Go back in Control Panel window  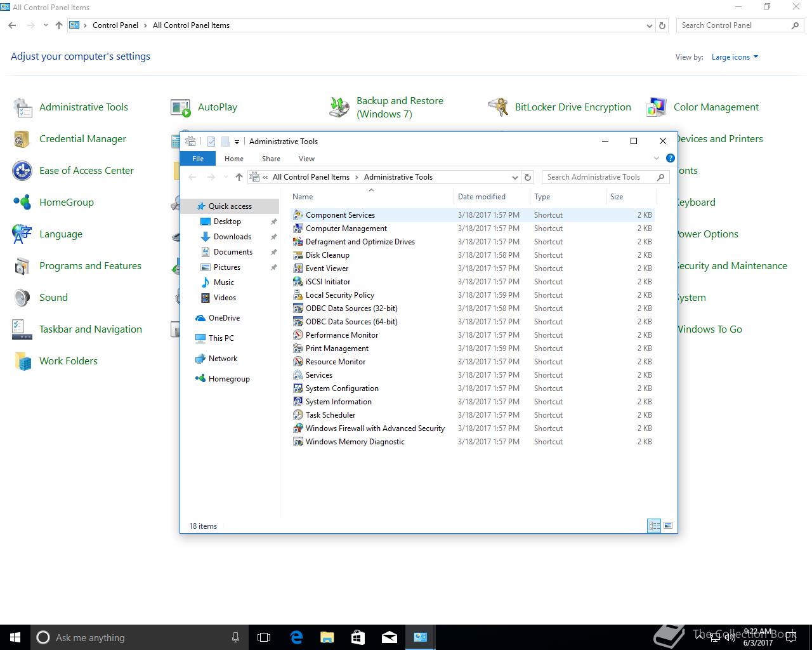point(12,25)
